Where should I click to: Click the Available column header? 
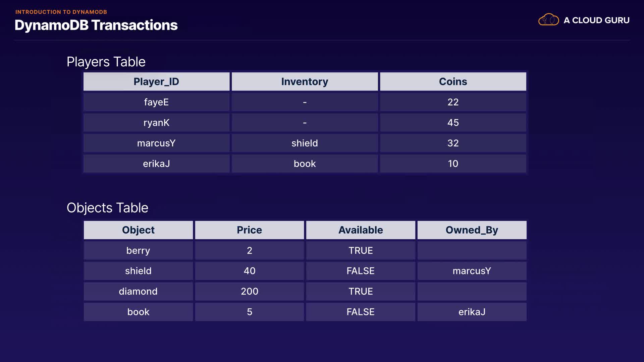pos(361,230)
